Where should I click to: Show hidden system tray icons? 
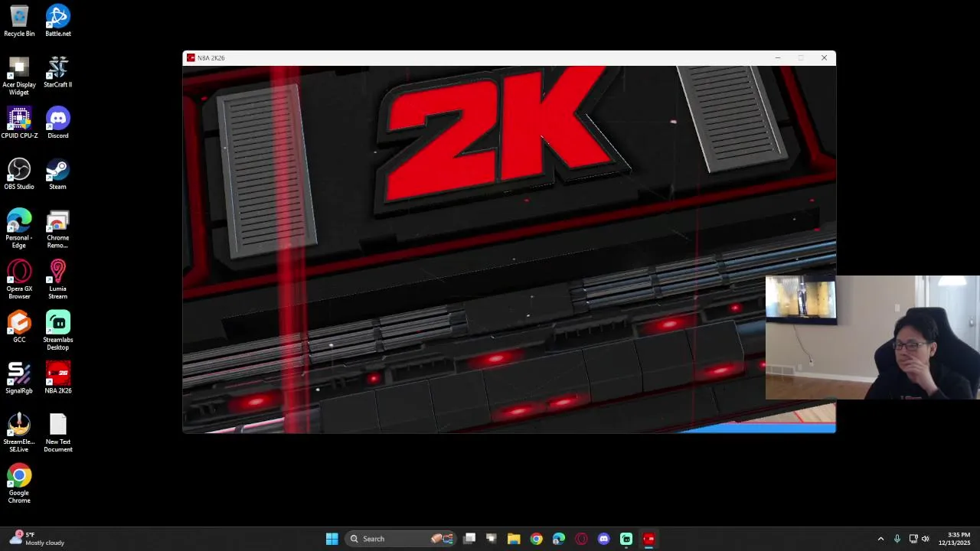(x=880, y=539)
